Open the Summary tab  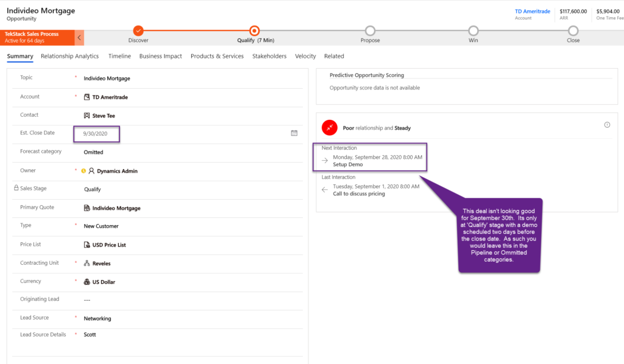click(x=20, y=56)
